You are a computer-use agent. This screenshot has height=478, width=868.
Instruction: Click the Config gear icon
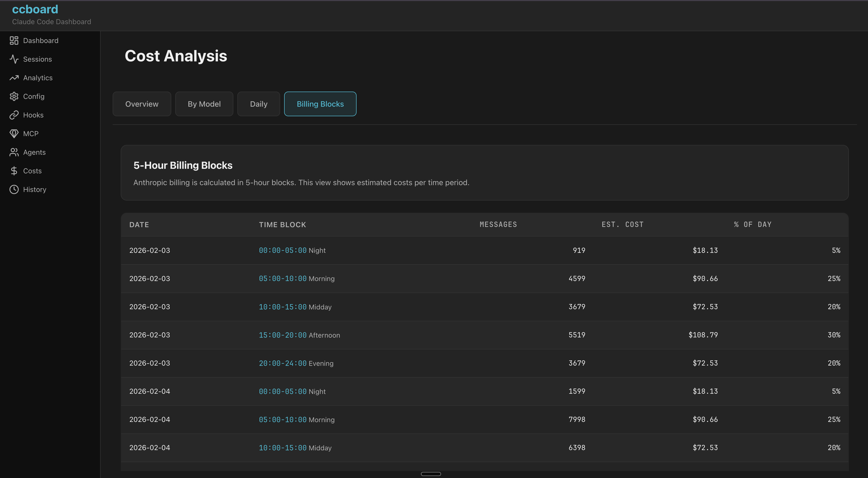(14, 96)
